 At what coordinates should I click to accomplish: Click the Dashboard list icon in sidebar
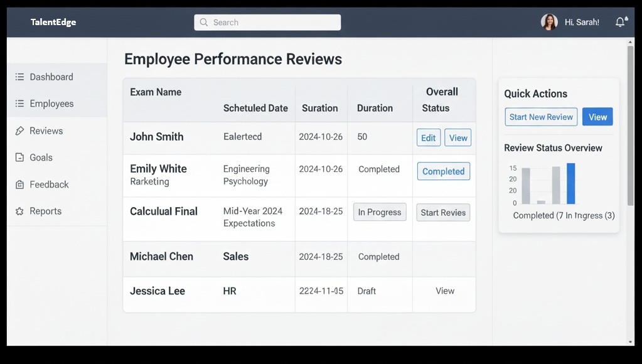tap(19, 77)
